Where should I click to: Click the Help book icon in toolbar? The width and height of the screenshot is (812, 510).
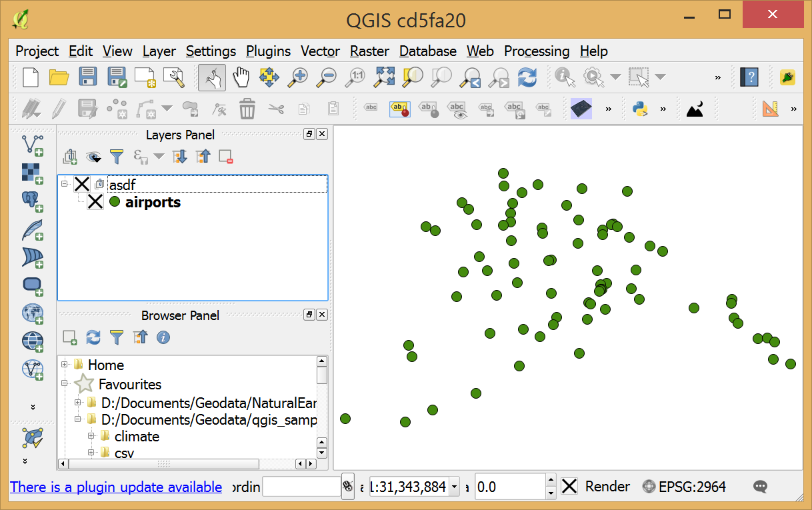click(x=749, y=77)
